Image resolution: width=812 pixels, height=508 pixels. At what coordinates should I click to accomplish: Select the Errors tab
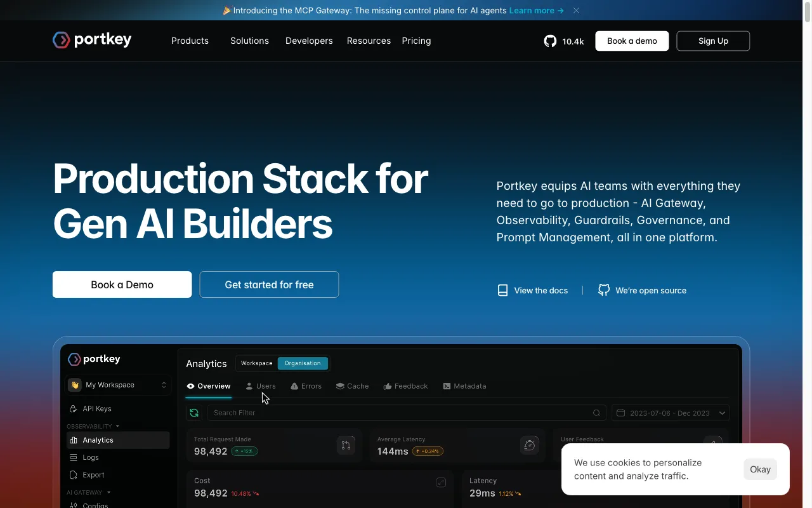tap(306, 386)
